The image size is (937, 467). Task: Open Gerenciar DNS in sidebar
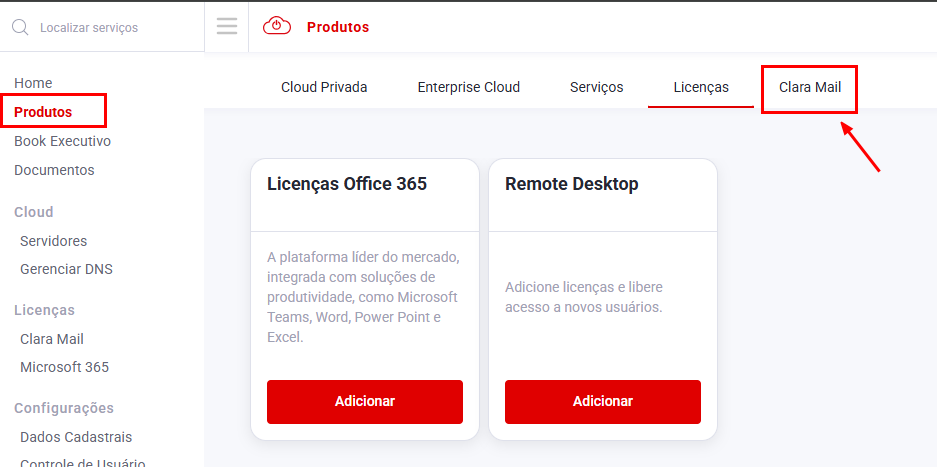(x=66, y=269)
